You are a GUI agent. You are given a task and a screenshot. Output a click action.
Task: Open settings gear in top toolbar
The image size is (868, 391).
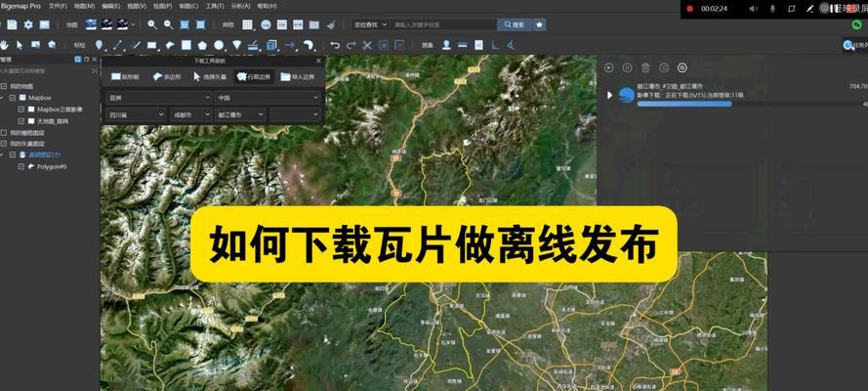point(28,24)
